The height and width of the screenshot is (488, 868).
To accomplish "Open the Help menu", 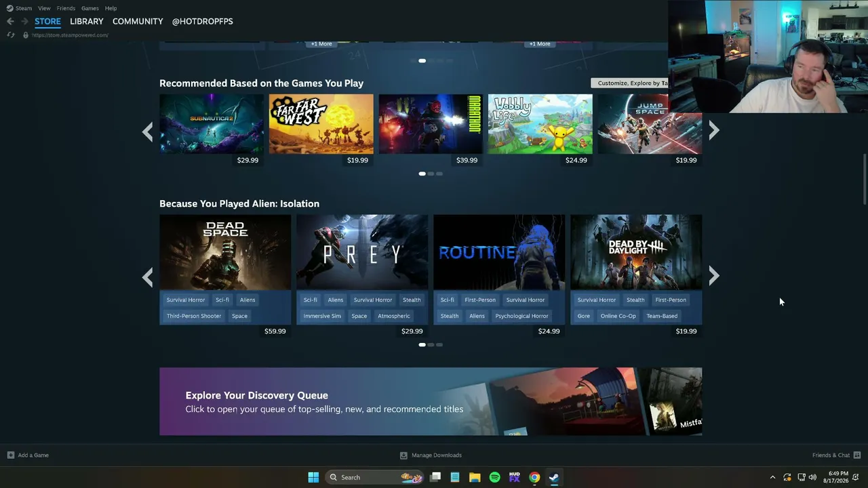I will click(111, 8).
